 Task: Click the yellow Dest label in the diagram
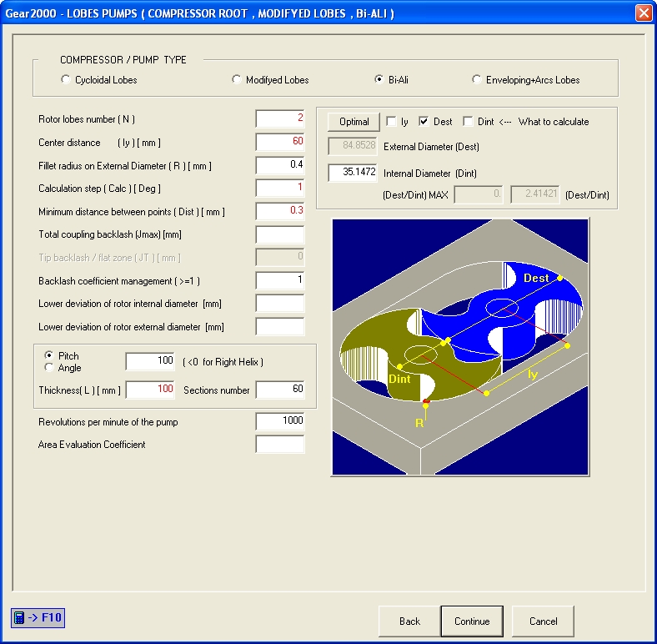[536, 278]
